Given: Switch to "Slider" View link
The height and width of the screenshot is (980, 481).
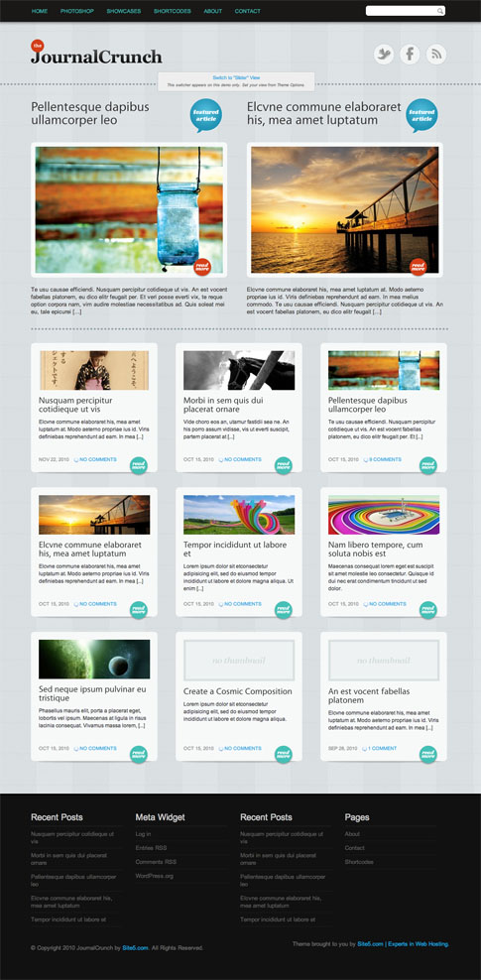Looking at the screenshot, I should point(236,77).
